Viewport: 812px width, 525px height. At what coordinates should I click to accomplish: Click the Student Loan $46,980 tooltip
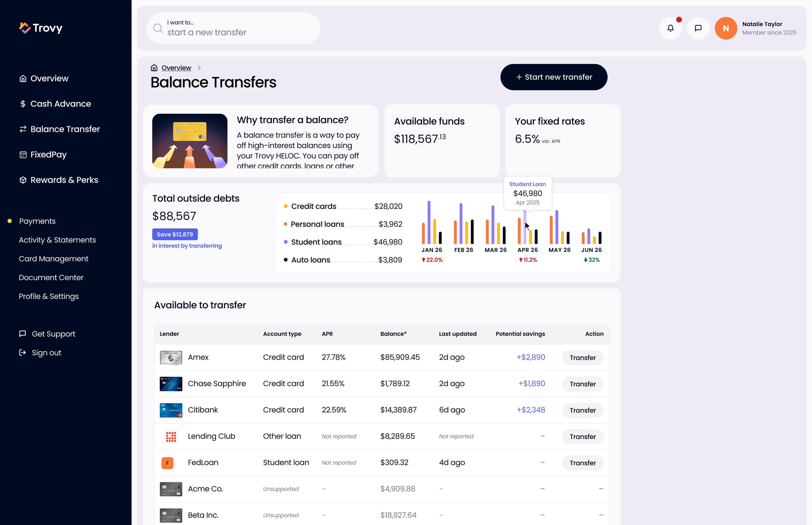(x=527, y=193)
